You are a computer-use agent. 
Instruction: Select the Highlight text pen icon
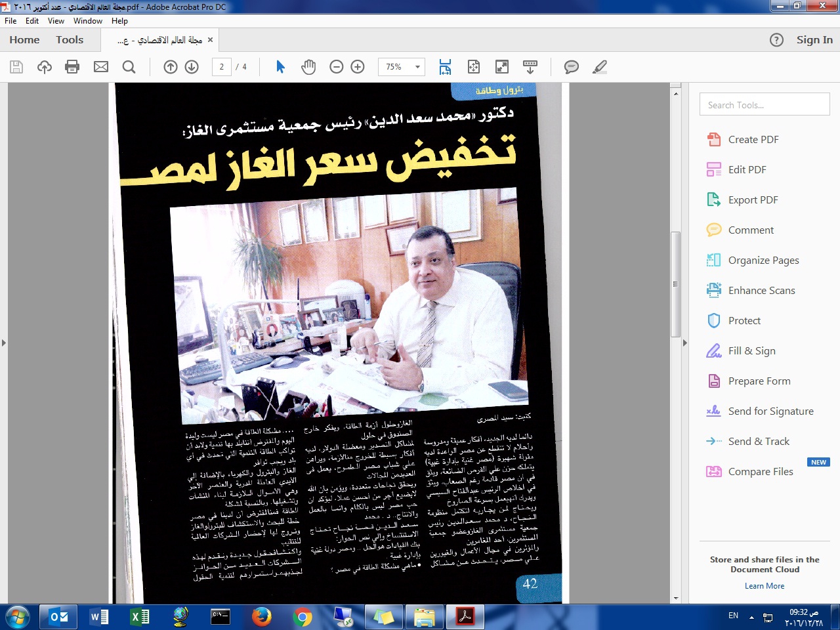tap(600, 67)
